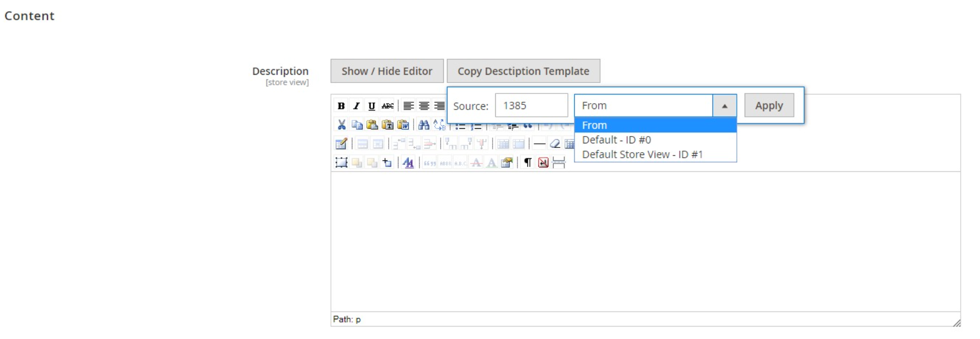The image size is (980, 339).
Task: Insert abbreviation ABBR icon
Action: 445,162
